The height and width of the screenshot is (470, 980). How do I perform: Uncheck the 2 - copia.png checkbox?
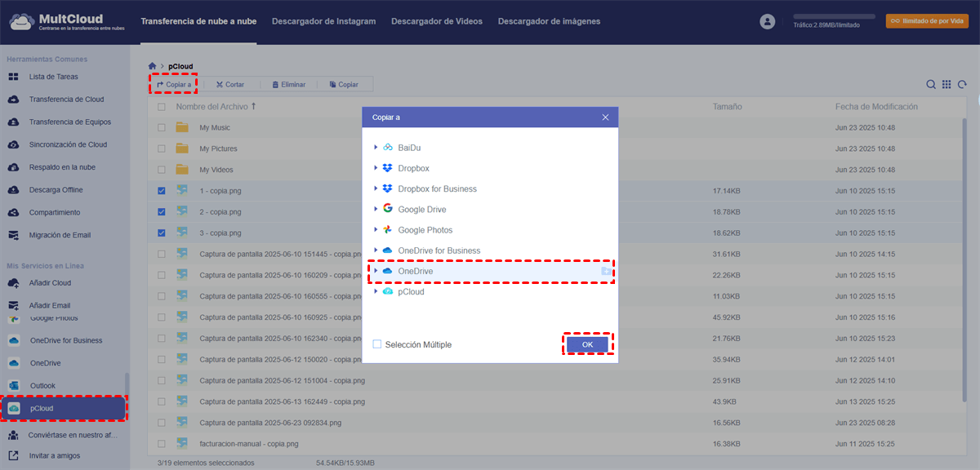pyautogui.click(x=161, y=211)
